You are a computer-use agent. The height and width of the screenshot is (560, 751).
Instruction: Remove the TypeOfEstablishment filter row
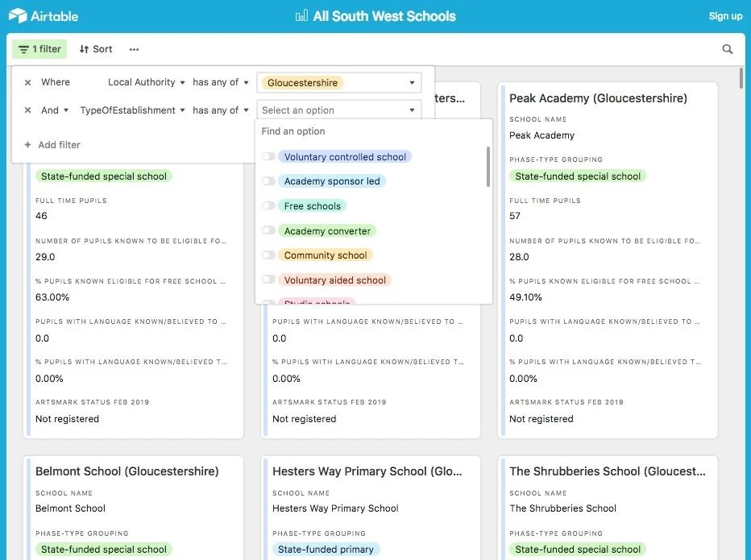(x=27, y=110)
